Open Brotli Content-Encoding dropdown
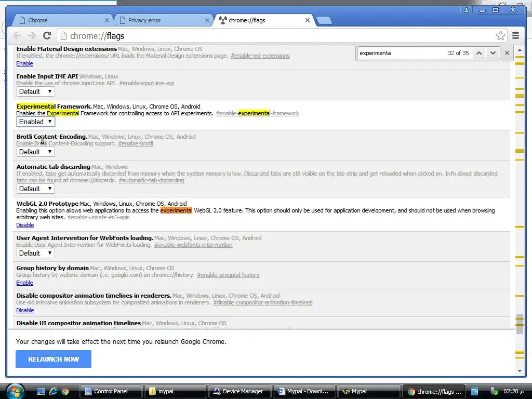 [36, 152]
